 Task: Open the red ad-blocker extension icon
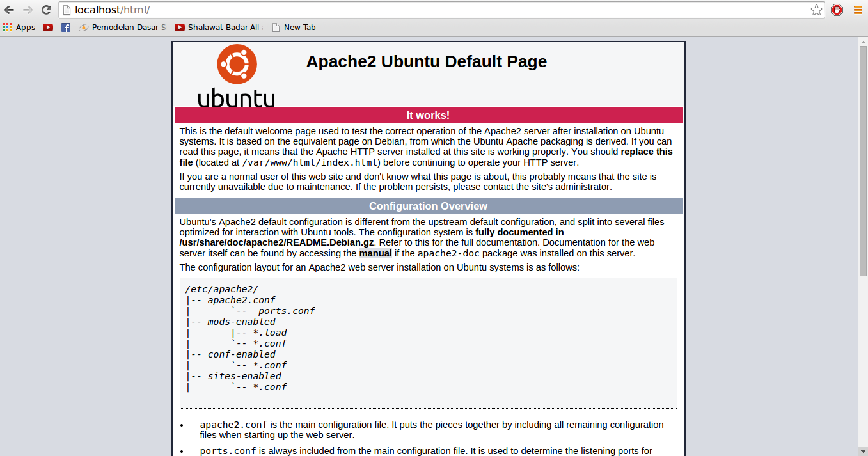[x=837, y=10]
